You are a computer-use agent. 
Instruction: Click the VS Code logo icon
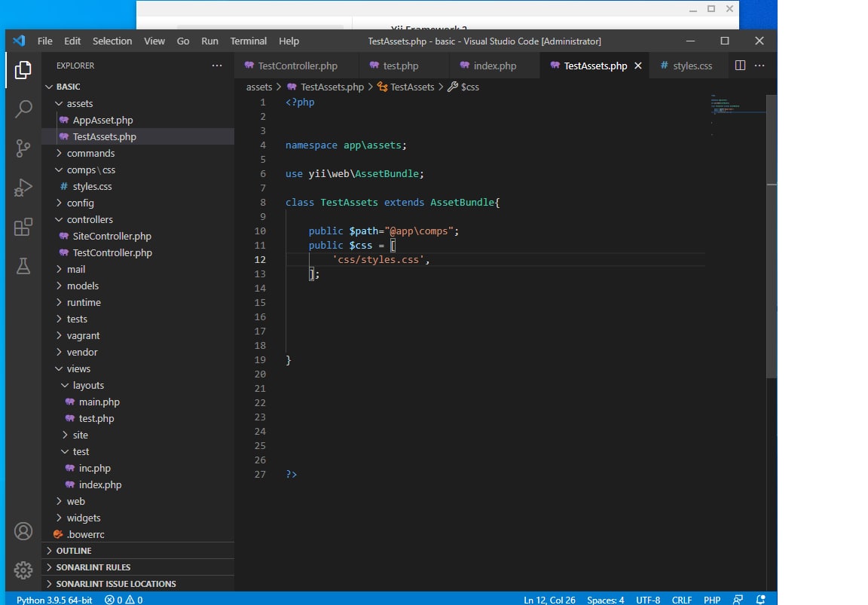coord(19,41)
